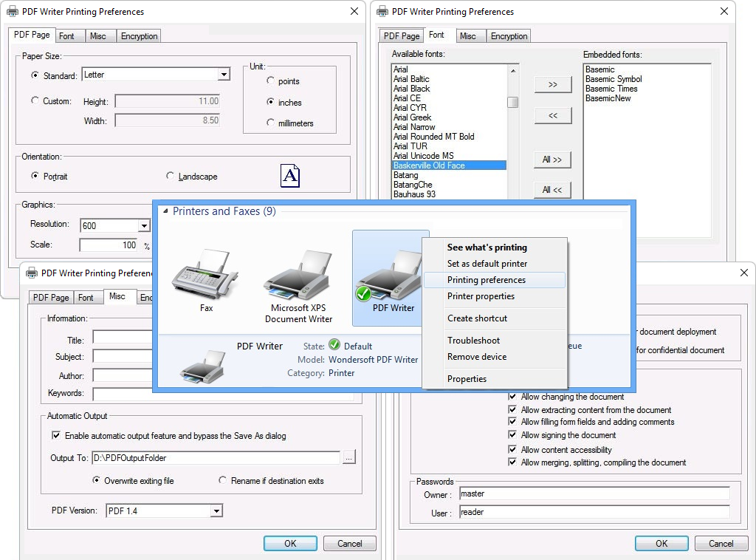Click the portrait page orientation preview icon

point(289,176)
